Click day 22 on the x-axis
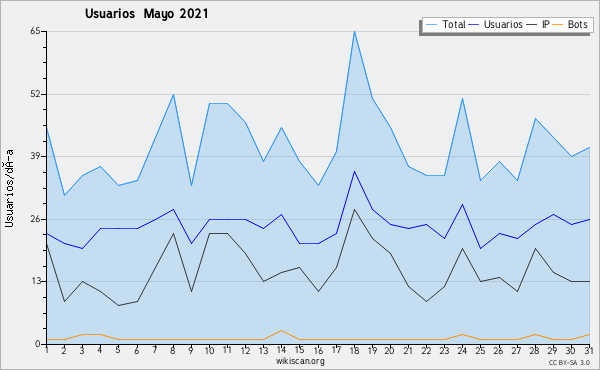 (426, 350)
